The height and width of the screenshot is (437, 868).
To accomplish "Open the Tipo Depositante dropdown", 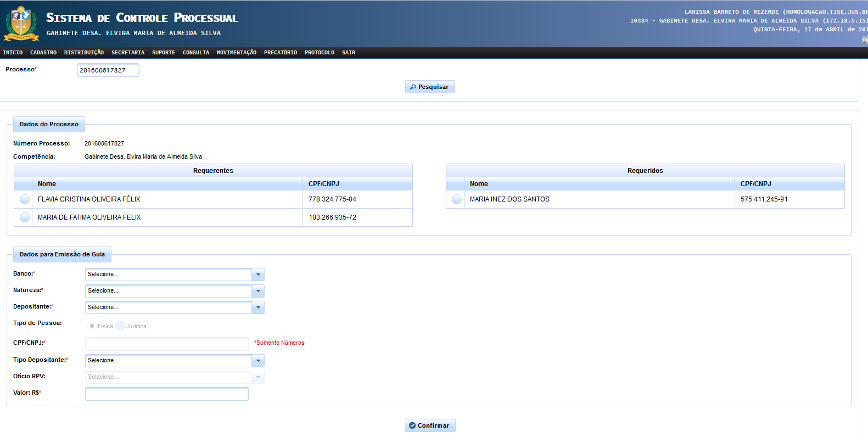I will [x=258, y=361].
